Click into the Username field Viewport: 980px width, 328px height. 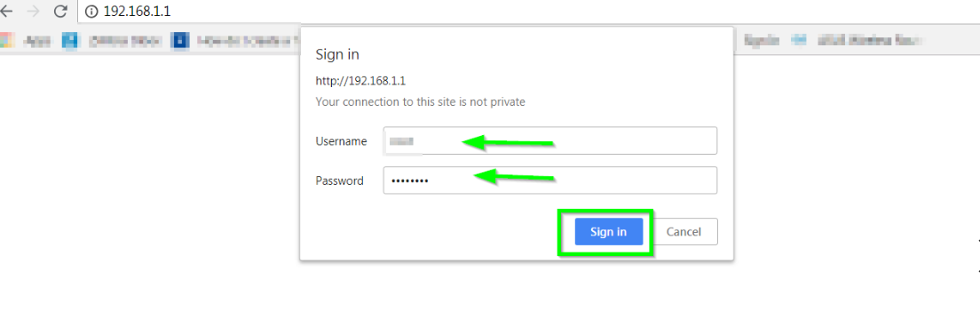550,140
